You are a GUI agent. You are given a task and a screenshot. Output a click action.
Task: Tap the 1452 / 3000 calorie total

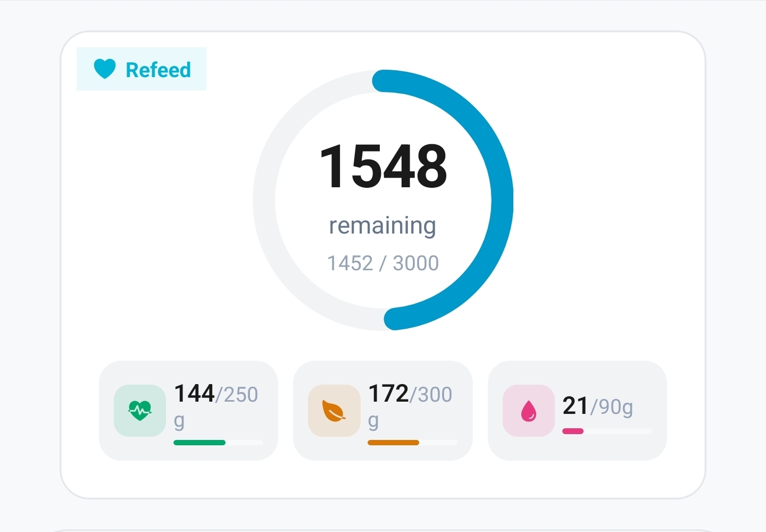(x=383, y=263)
